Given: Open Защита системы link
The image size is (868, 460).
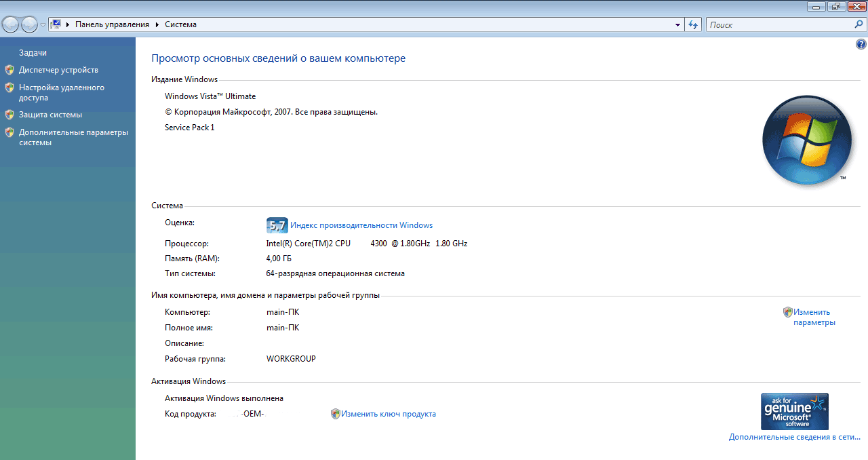Looking at the screenshot, I should (50, 115).
